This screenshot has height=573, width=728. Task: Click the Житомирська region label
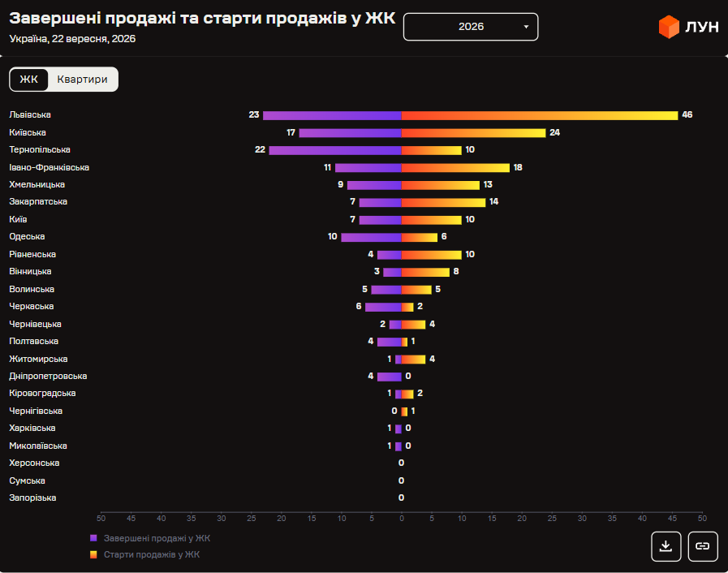(38, 359)
